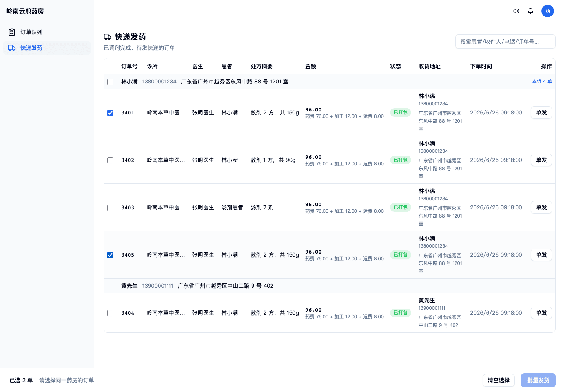Click patient name 汤剂患者
This screenshot has height=392, width=565.
point(232,207)
